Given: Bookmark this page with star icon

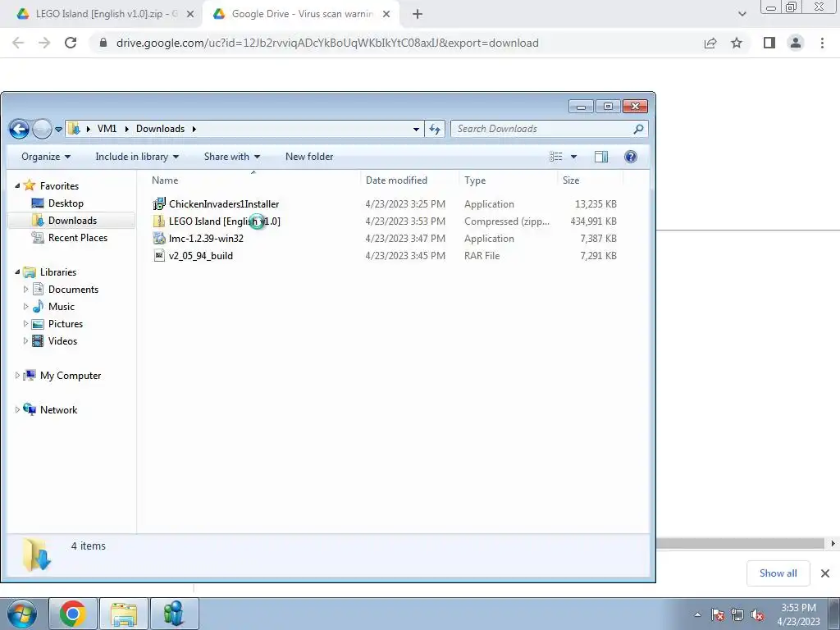Looking at the screenshot, I should (x=737, y=43).
